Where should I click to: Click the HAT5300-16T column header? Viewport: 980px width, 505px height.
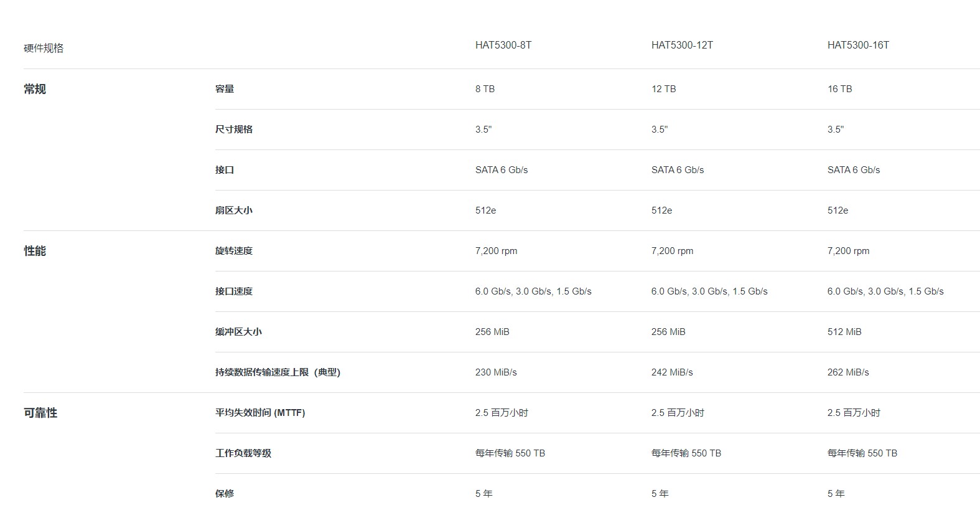click(x=858, y=45)
